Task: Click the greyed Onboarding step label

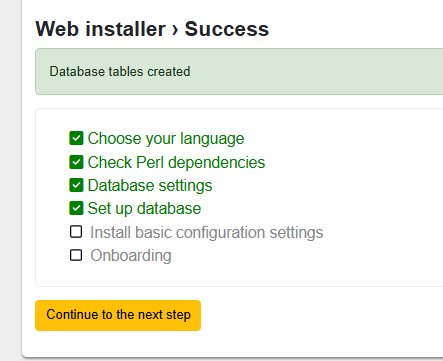Action: [x=131, y=256]
